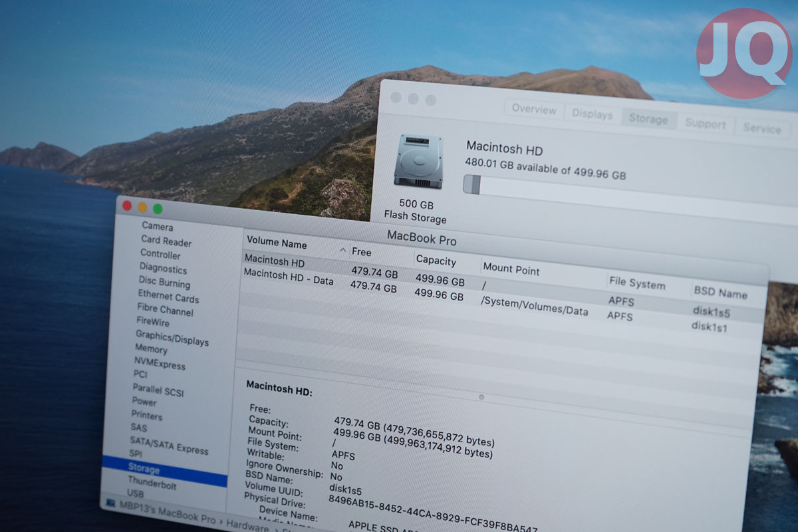
Task: Sort by the Free column header
Action: (x=361, y=252)
